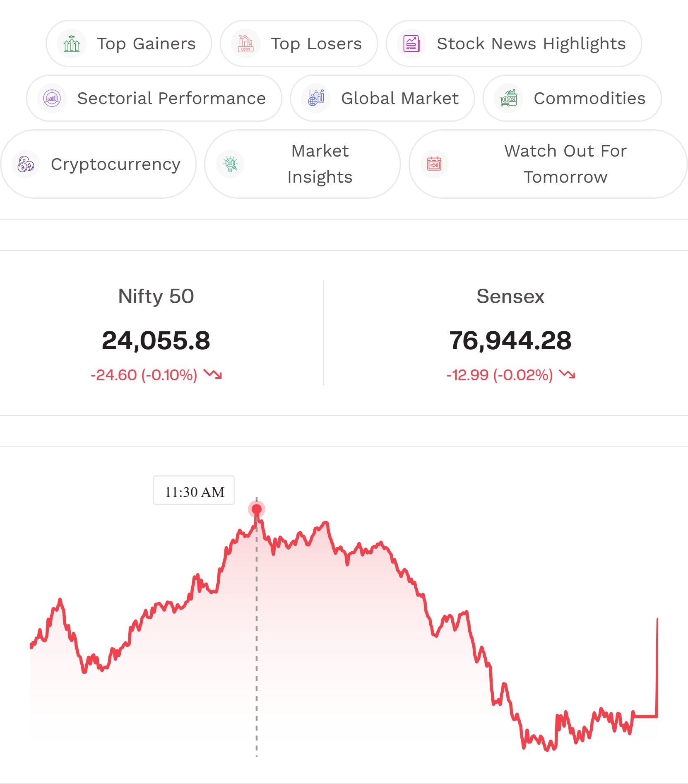688x784 pixels.
Task: Click the Cryptocurrency coins icon
Action: [26, 164]
